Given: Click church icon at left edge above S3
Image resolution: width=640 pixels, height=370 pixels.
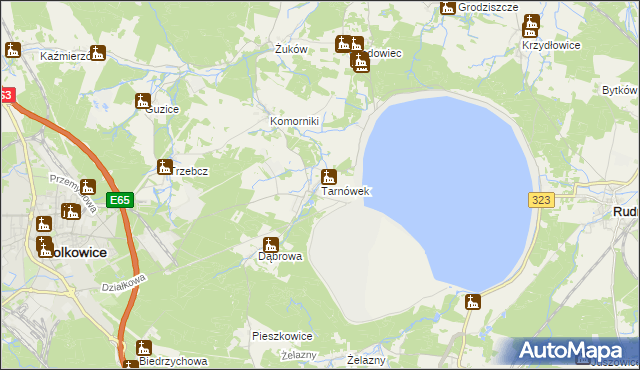Looking at the screenshot, I should click(13, 50).
